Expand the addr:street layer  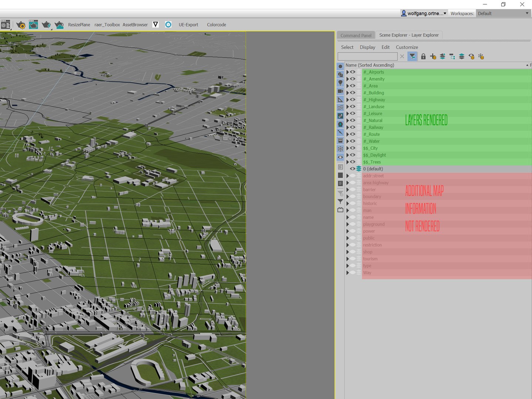(x=347, y=176)
